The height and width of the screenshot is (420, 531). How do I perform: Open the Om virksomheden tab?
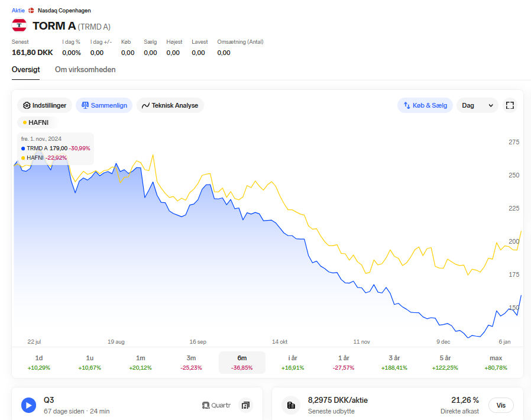point(85,69)
